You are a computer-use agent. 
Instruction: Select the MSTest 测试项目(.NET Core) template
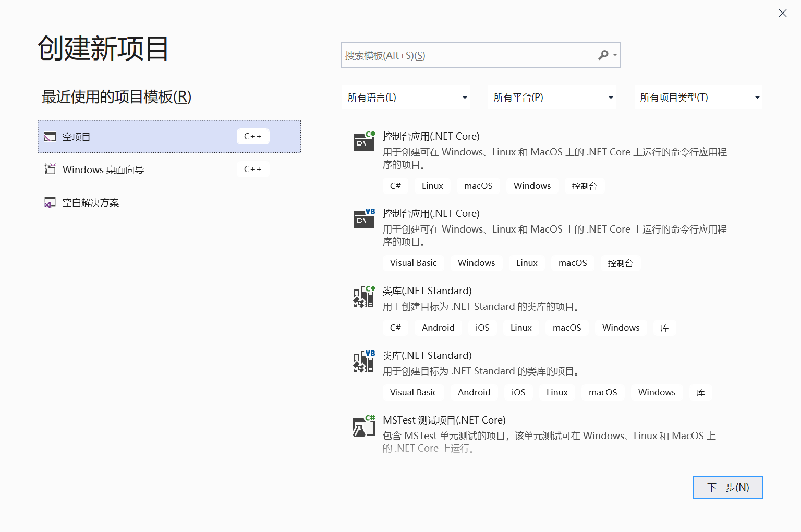coord(443,420)
